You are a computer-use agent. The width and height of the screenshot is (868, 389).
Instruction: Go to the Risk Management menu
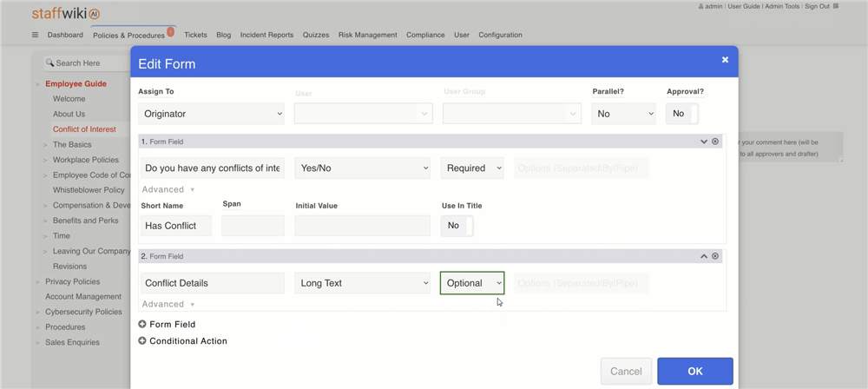367,36
